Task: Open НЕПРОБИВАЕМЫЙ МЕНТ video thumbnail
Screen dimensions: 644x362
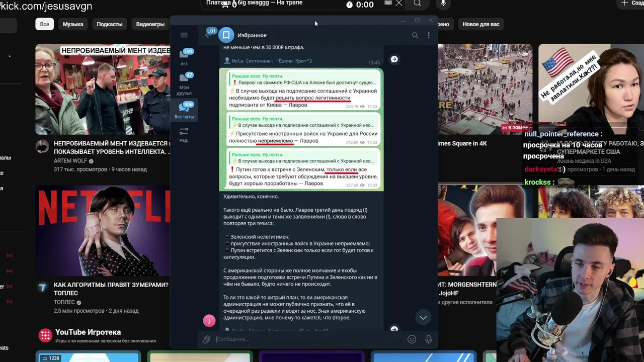Action: 103,89
